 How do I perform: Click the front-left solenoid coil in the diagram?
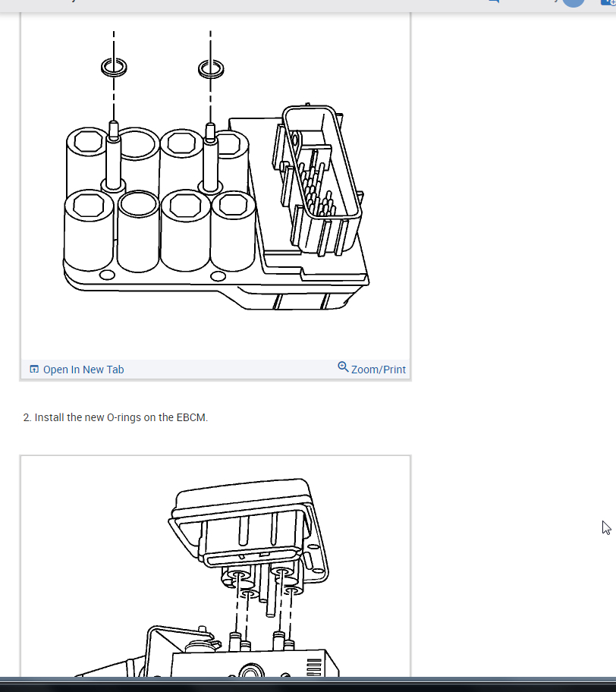89,229
